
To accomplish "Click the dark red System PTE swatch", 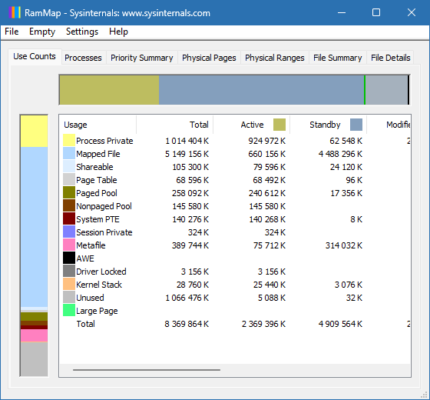I will (69, 219).
